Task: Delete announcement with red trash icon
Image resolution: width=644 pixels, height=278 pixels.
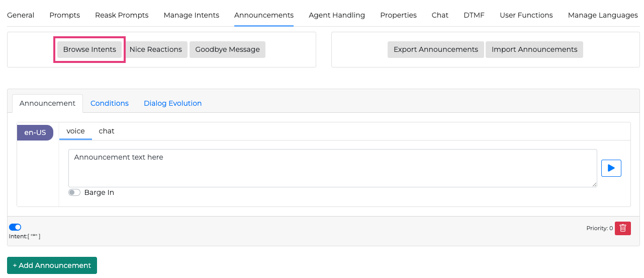Action: tap(622, 228)
